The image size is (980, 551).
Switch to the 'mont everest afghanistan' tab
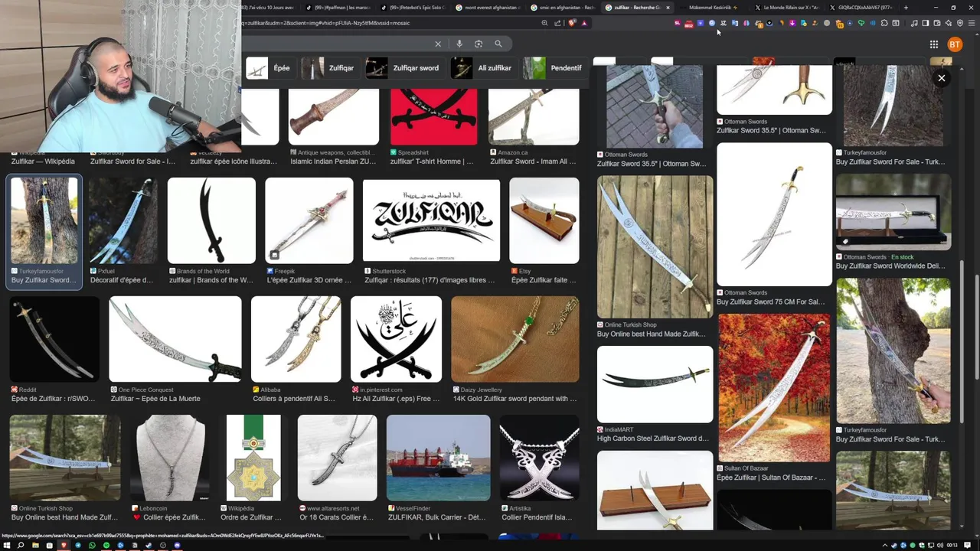[x=487, y=8]
